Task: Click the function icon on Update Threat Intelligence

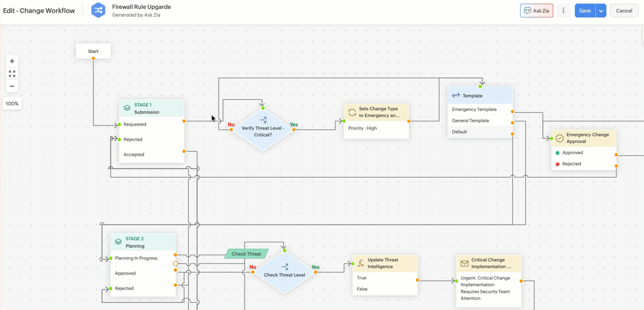Action: 360,263
